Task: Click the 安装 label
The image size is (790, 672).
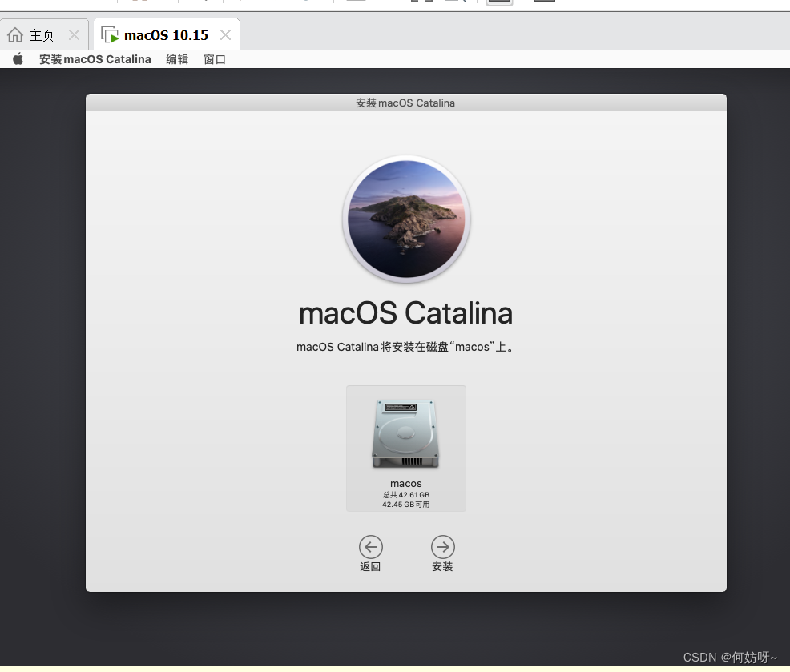Action: (442, 567)
